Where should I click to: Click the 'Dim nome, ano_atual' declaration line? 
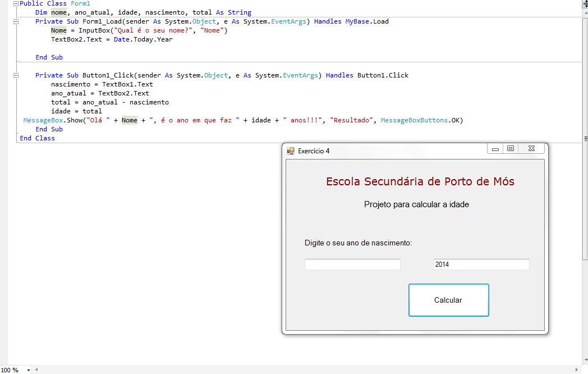[x=143, y=12]
